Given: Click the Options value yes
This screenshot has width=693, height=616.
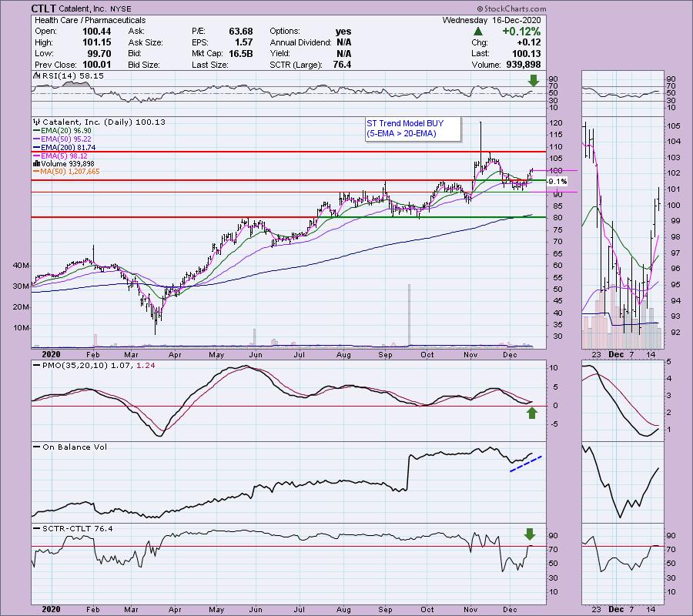Looking at the screenshot, I should (x=343, y=32).
